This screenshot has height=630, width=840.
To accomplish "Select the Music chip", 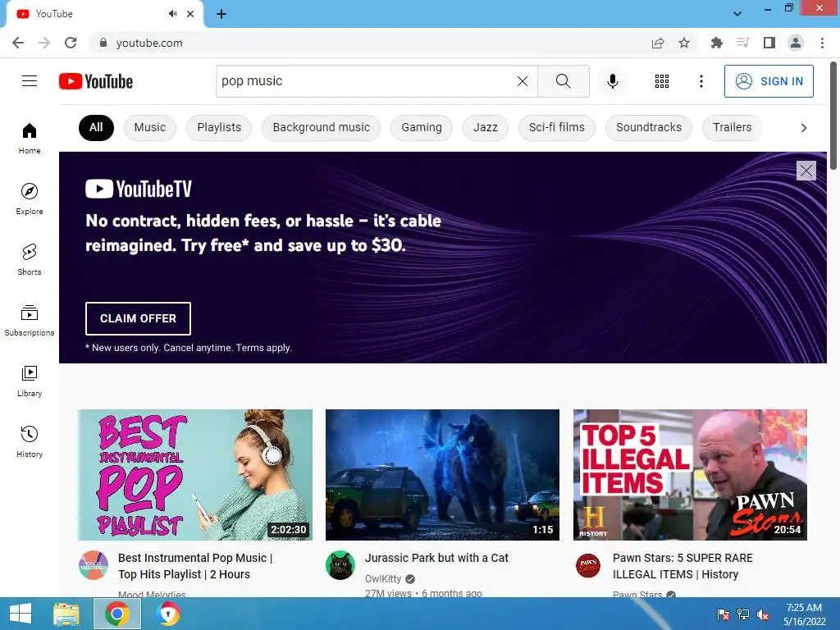I will (x=150, y=127).
